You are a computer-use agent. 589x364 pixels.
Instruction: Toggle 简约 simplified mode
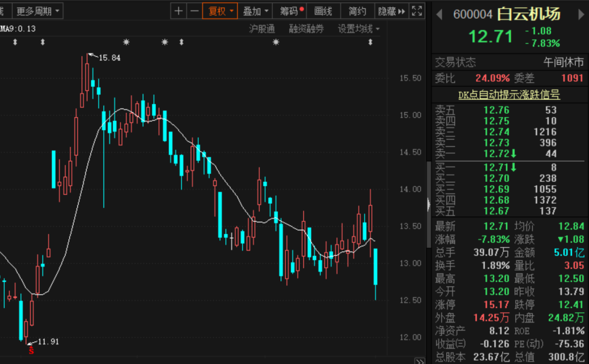[x=357, y=11]
